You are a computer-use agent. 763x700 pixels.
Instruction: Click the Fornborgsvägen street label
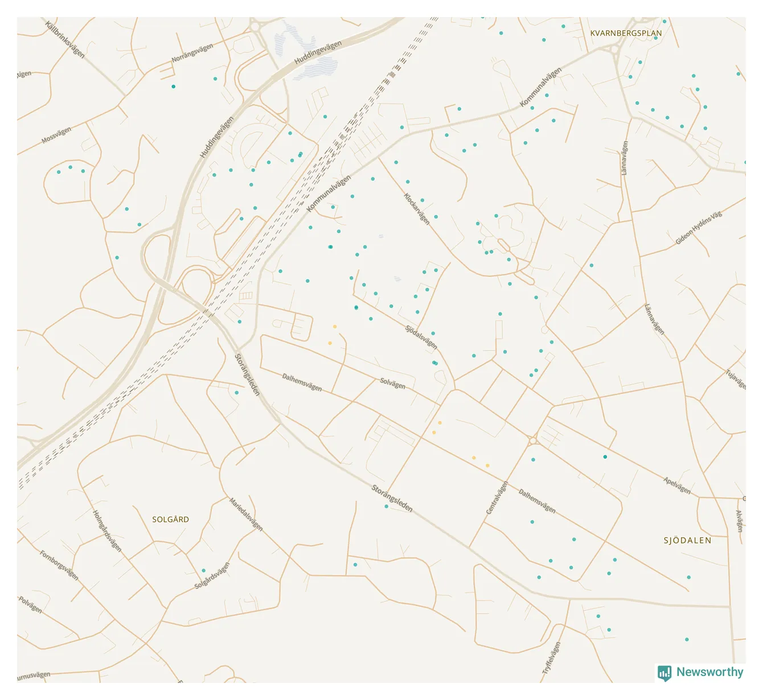59,565
